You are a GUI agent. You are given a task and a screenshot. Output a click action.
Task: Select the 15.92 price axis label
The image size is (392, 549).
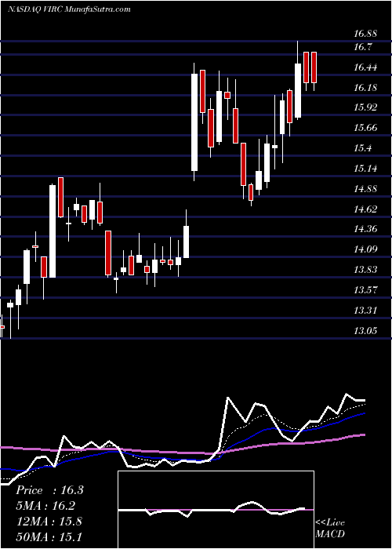pyautogui.click(x=365, y=107)
